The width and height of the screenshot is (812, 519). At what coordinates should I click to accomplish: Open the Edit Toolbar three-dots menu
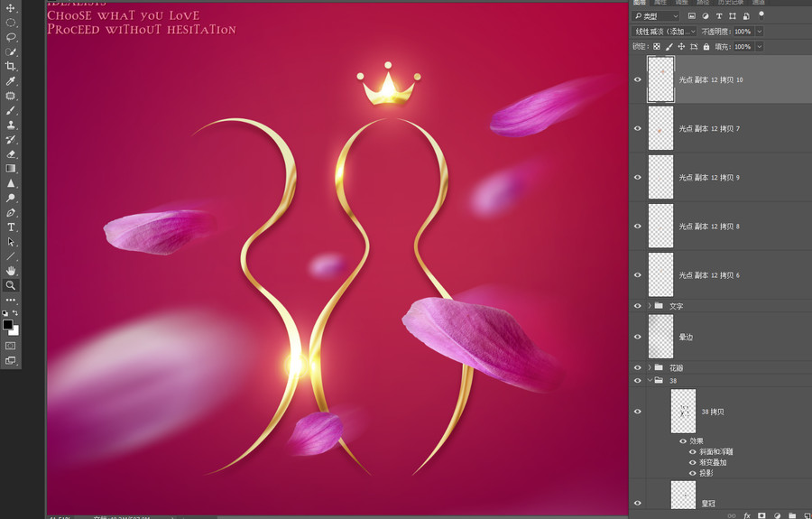10,300
